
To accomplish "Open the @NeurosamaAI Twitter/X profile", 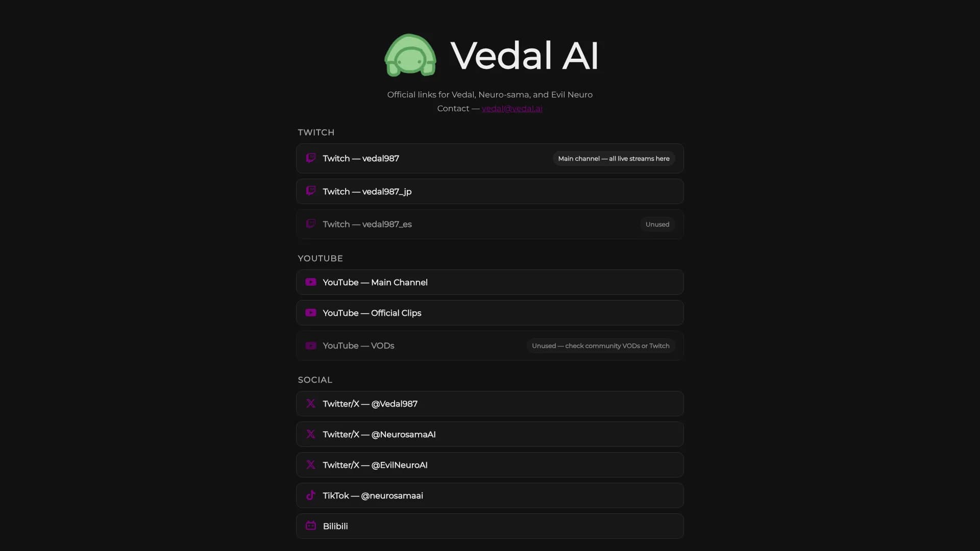I will coord(379,435).
